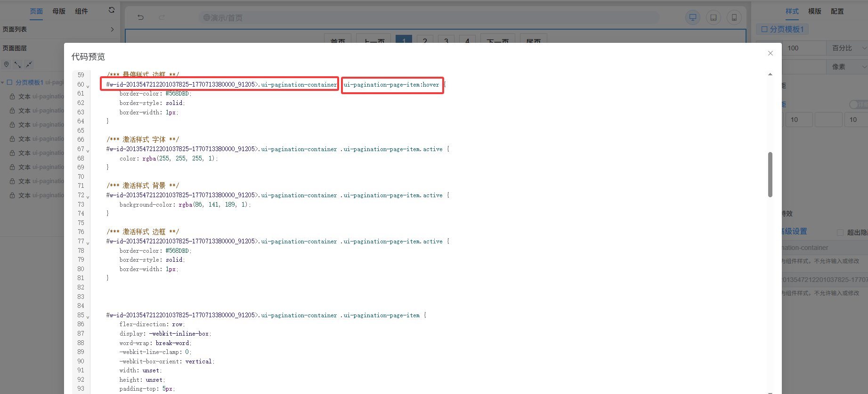The width and height of the screenshot is (868, 394).
Task: Toggle the 详细 margin switch
Action: tap(857, 105)
